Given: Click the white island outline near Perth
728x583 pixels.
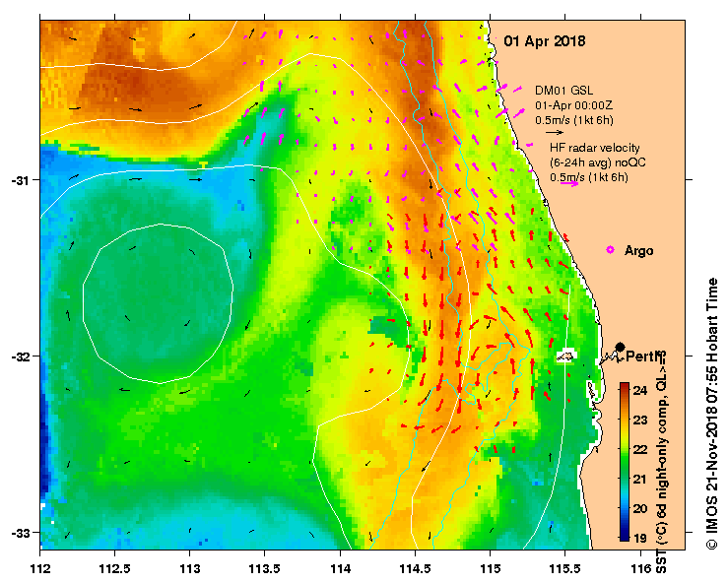Looking at the screenshot, I should coord(566,356).
